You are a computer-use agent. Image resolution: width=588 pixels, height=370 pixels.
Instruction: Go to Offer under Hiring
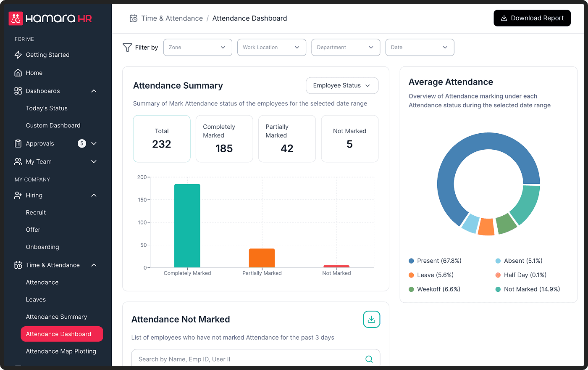click(x=33, y=230)
